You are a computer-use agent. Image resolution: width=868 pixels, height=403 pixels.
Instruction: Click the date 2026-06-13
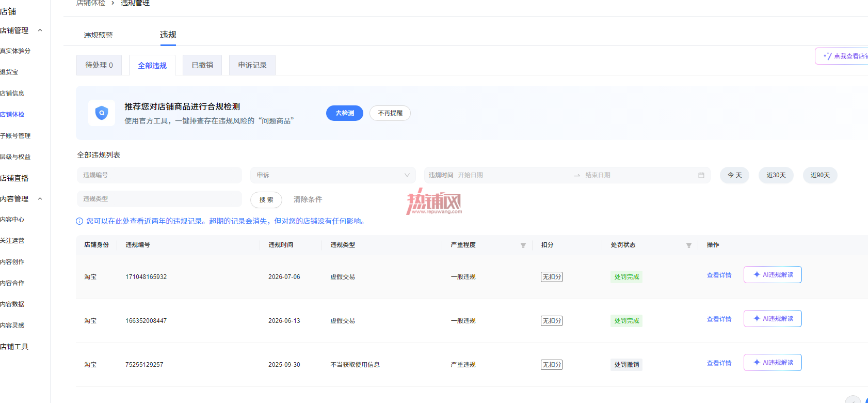pyautogui.click(x=284, y=321)
